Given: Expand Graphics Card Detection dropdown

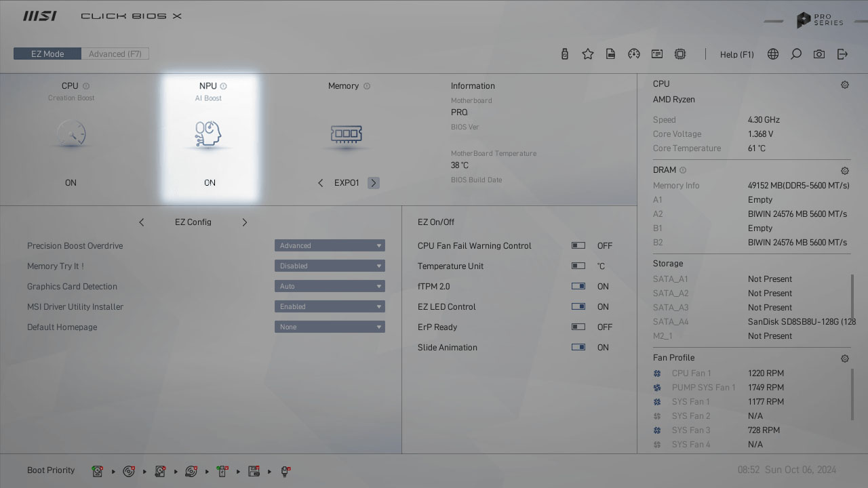Looking at the screenshot, I should pyautogui.click(x=330, y=287).
